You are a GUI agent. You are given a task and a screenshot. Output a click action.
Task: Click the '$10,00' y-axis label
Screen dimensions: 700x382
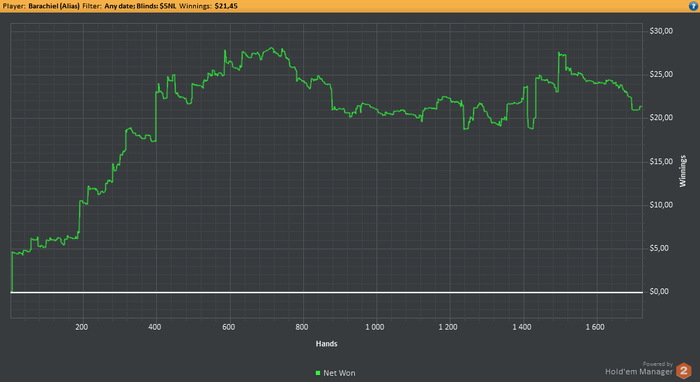(661, 204)
